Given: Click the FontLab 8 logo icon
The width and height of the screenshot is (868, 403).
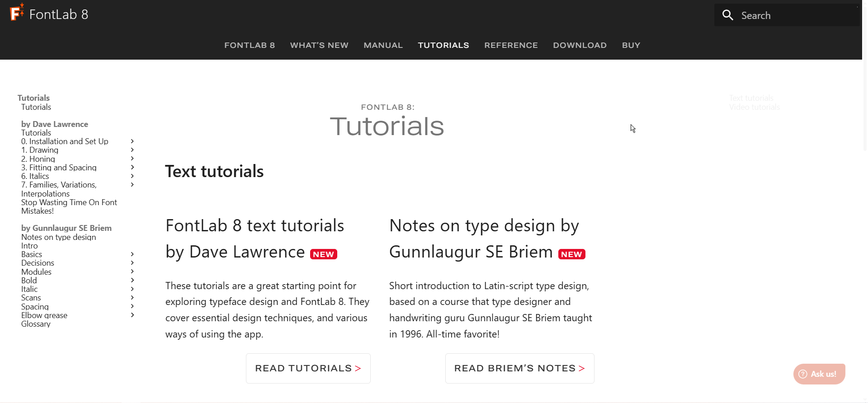Looking at the screenshot, I should (x=17, y=12).
